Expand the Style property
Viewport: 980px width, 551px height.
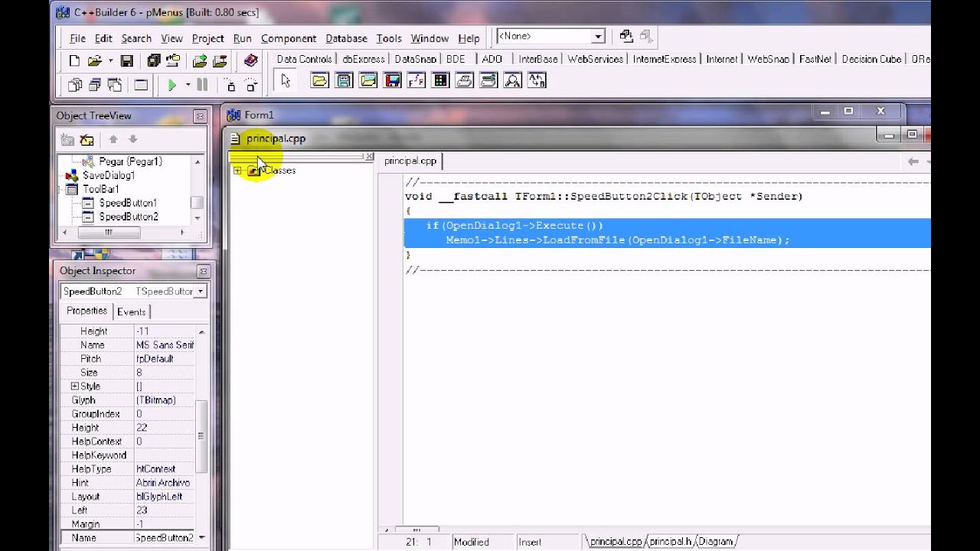[74, 386]
